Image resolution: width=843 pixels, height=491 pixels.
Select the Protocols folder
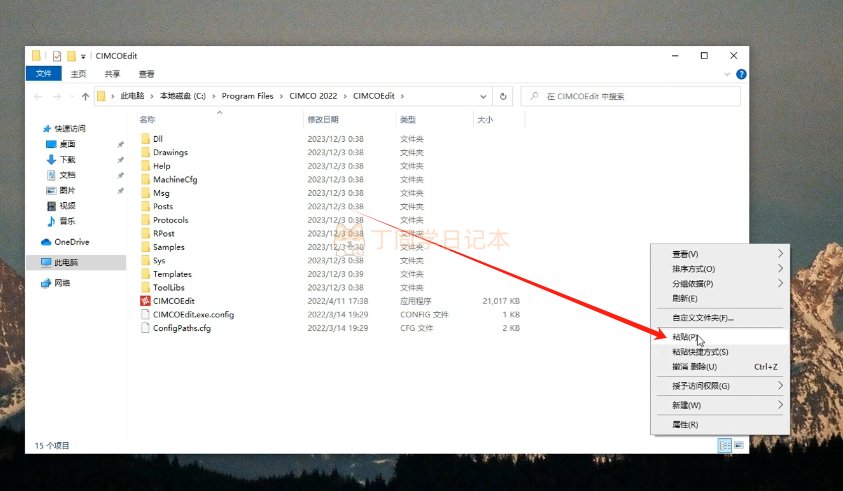(x=170, y=220)
